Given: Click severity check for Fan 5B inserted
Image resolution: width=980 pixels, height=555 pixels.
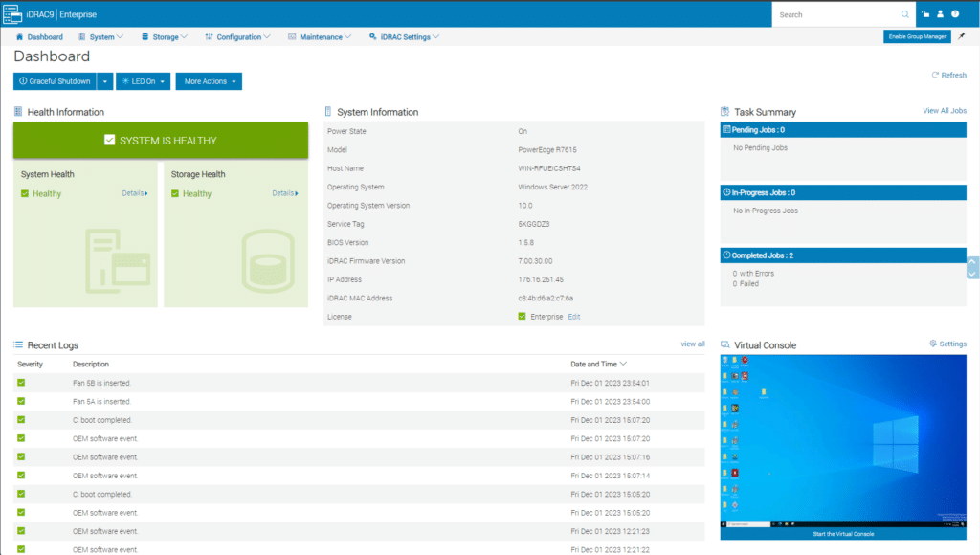Looking at the screenshot, I should tap(21, 383).
